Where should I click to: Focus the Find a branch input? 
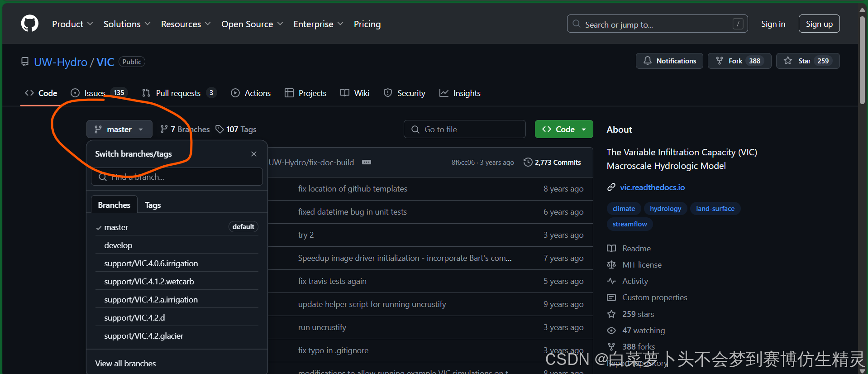click(177, 177)
